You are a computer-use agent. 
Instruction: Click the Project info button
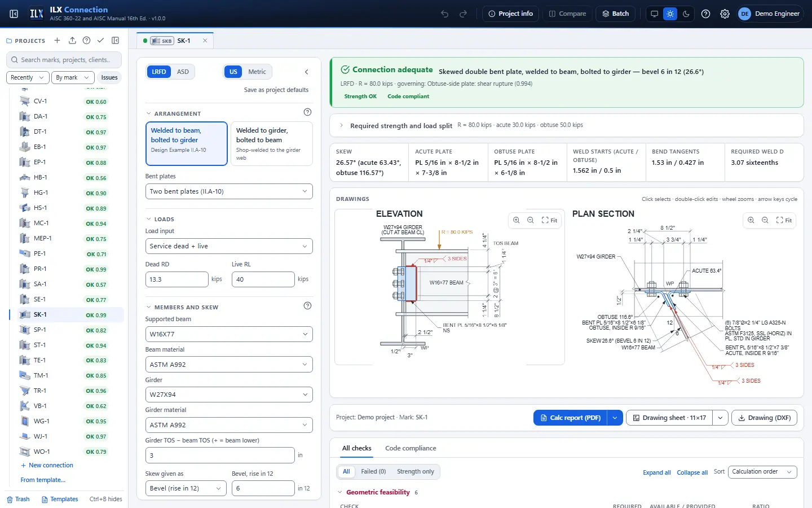[510, 14]
